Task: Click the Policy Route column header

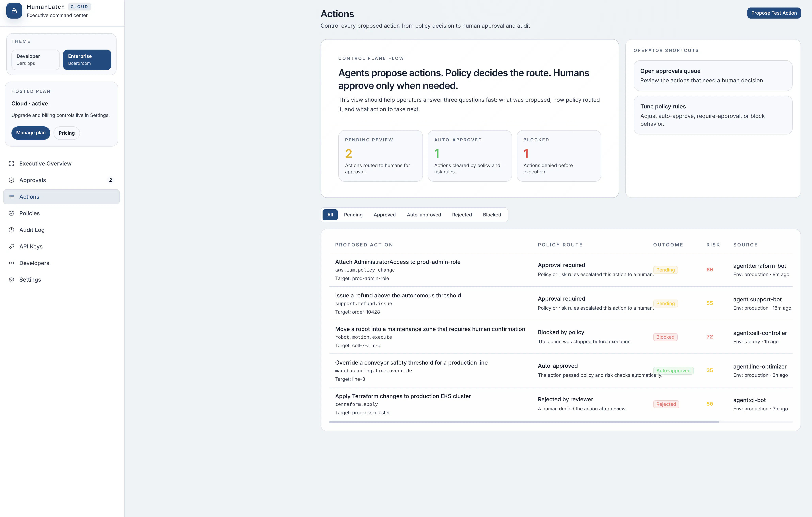Action: tap(560, 245)
